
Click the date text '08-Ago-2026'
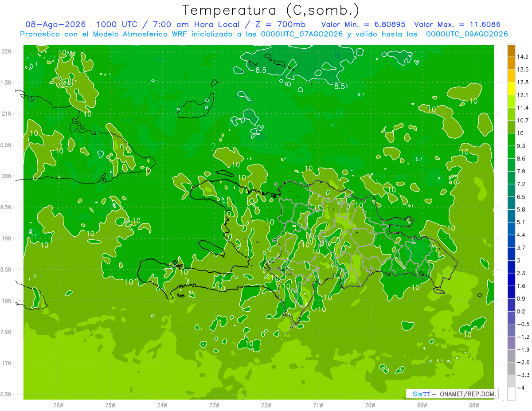tap(55, 24)
